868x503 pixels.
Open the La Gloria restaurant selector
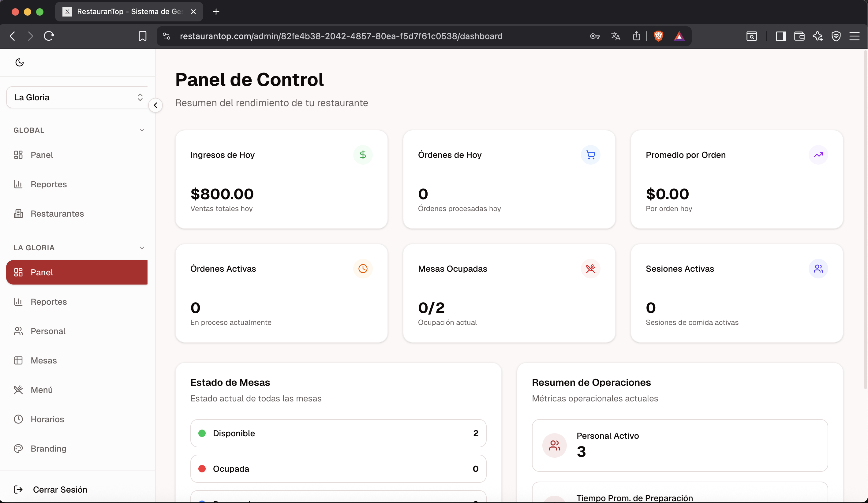[x=77, y=97]
